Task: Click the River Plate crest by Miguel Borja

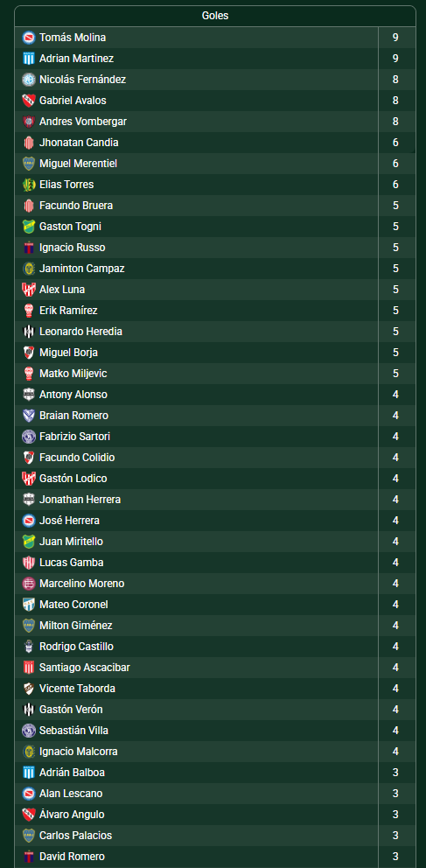Action: point(28,353)
